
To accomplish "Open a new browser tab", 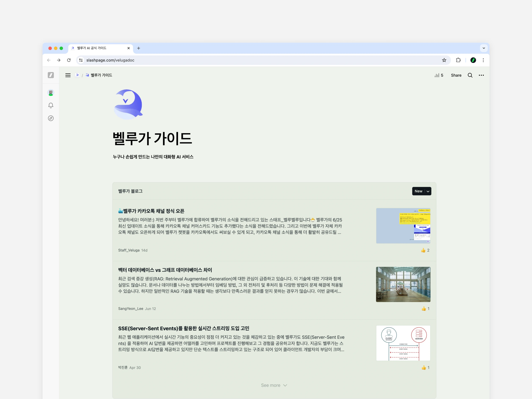I will click(138, 48).
